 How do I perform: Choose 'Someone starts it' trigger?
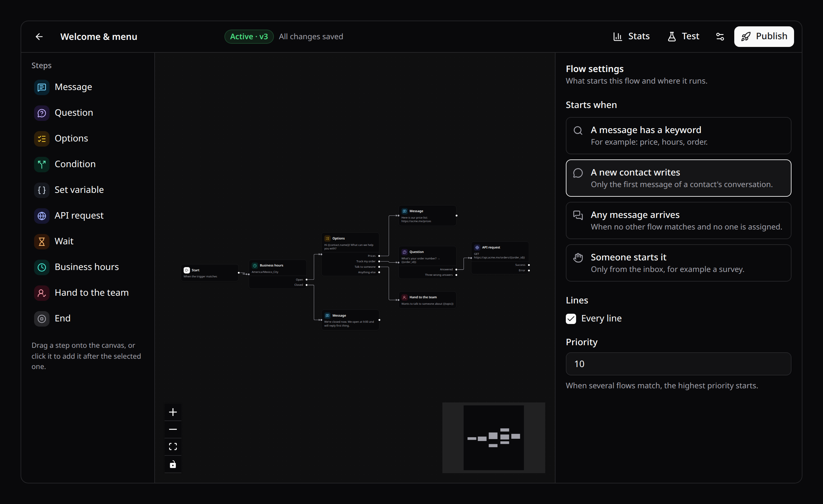point(678,263)
